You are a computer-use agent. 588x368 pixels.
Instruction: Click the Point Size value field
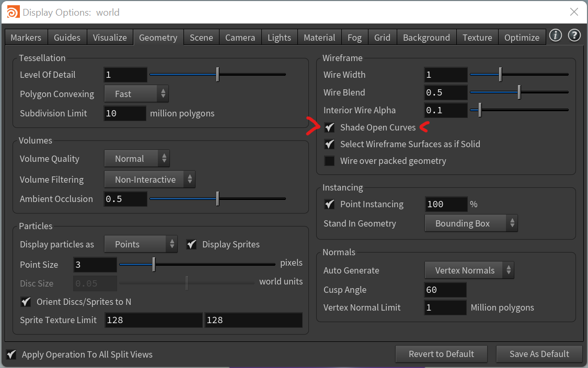[95, 265]
